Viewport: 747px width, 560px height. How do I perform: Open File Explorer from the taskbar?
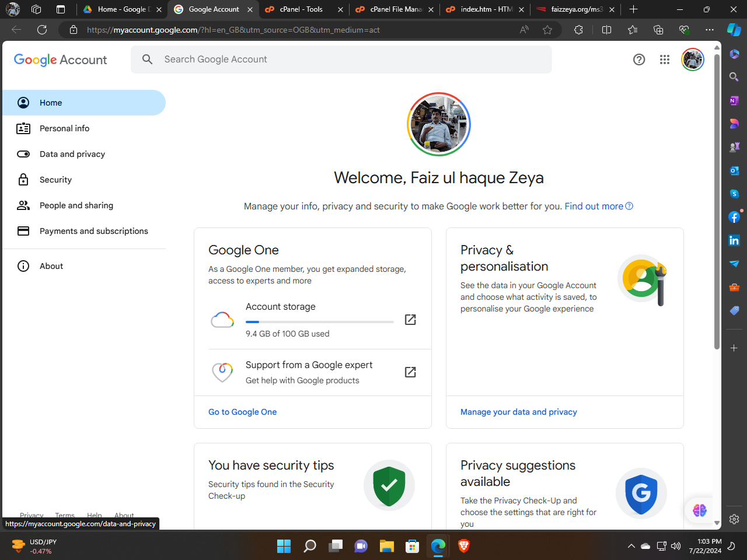point(387,547)
